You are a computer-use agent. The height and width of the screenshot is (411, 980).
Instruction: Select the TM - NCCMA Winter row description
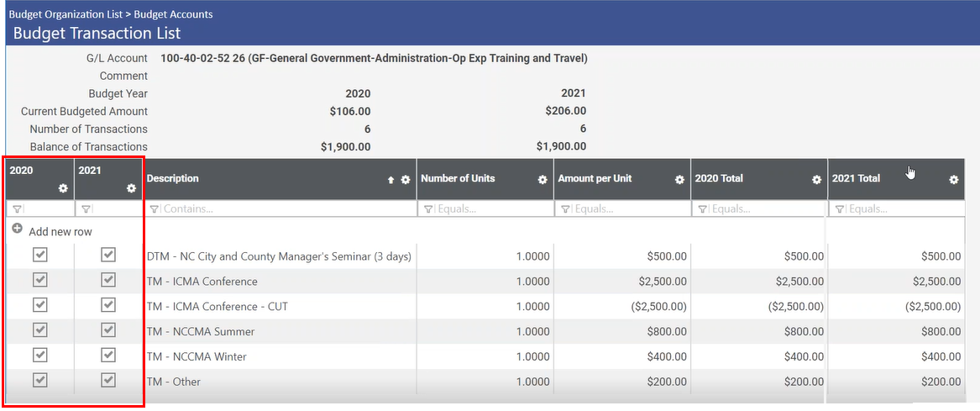[197, 356]
